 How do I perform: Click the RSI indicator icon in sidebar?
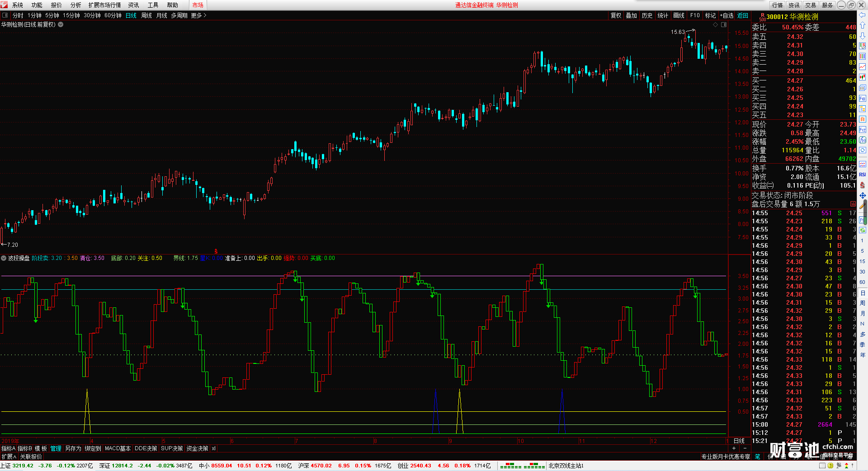pyautogui.click(x=863, y=174)
